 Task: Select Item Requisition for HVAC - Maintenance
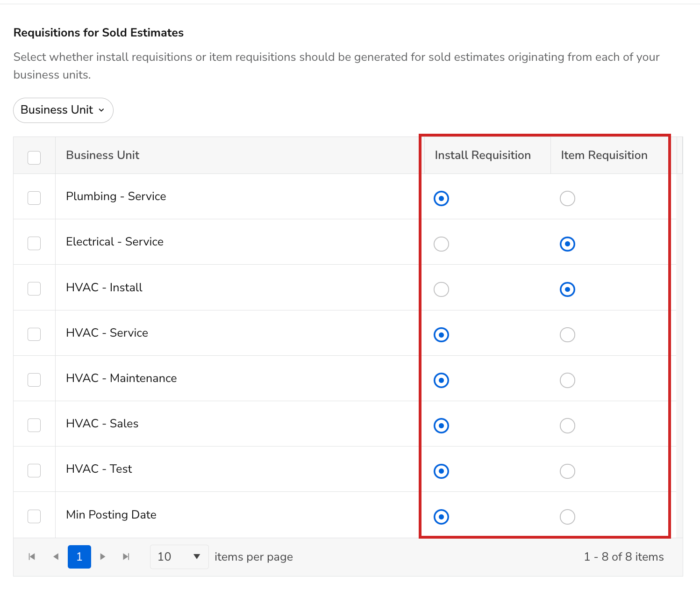[567, 380]
